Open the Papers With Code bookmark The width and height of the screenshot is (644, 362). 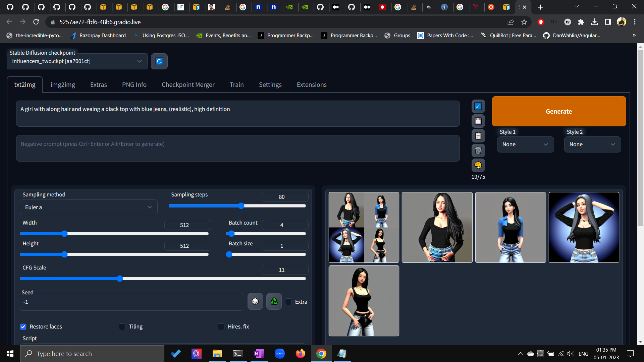tap(445, 35)
